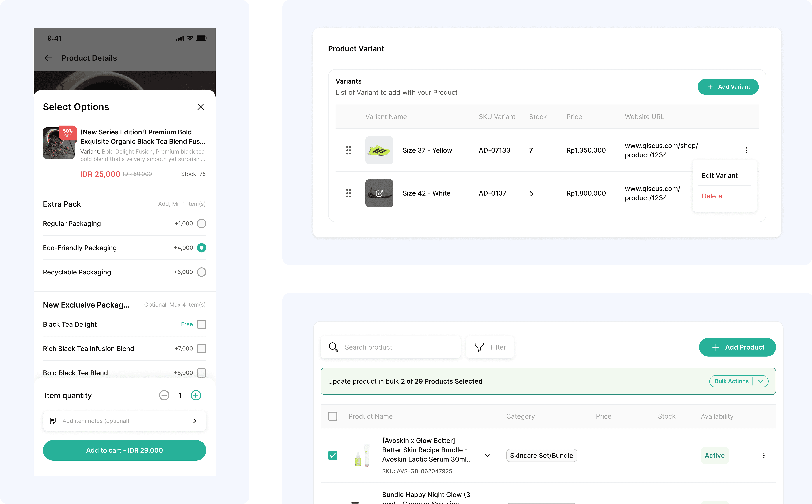
Task: Open kebab menu for Size 37 - Yellow
Action: [x=746, y=150]
